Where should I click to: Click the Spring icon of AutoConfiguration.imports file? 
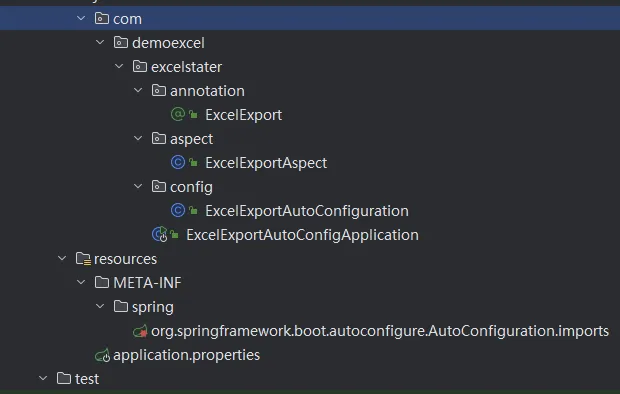140,331
